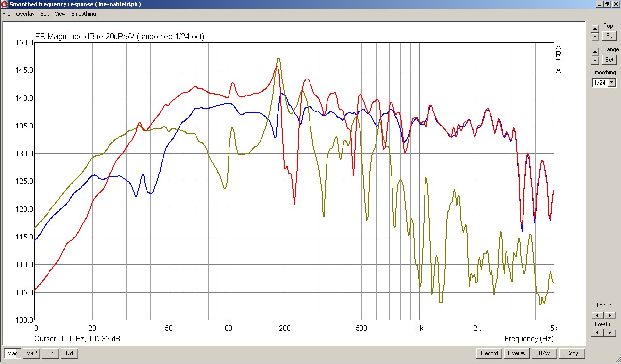Viewport: 621px width, 364px height.
Task: Click the Set range button
Action: (609, 60)
